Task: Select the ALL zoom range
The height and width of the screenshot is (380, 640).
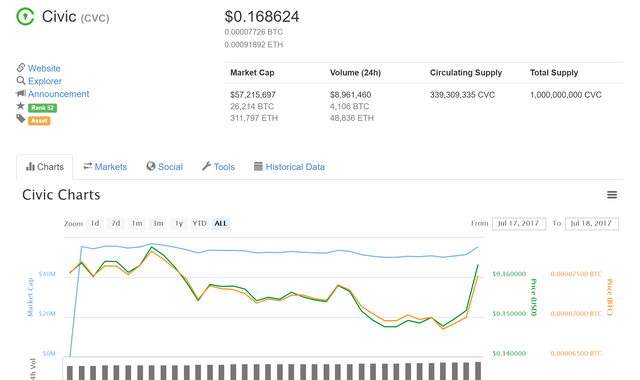Action: (x=221, y=223)
